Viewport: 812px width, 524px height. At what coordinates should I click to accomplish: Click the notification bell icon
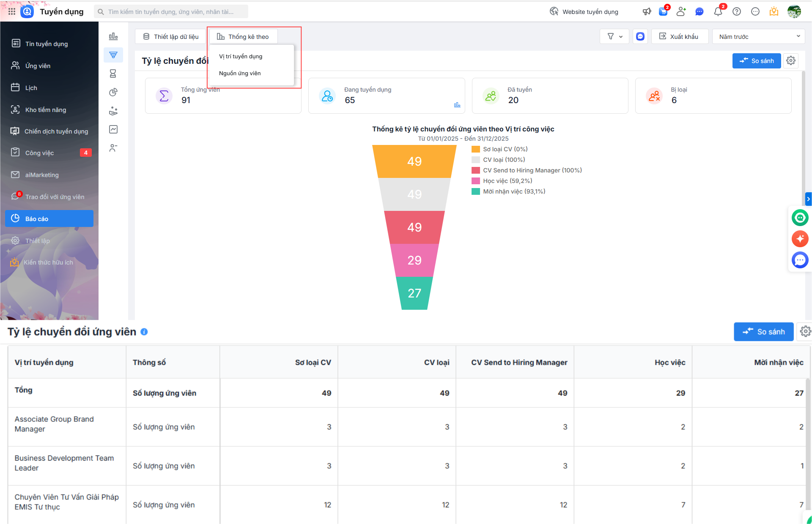(718, 12)
